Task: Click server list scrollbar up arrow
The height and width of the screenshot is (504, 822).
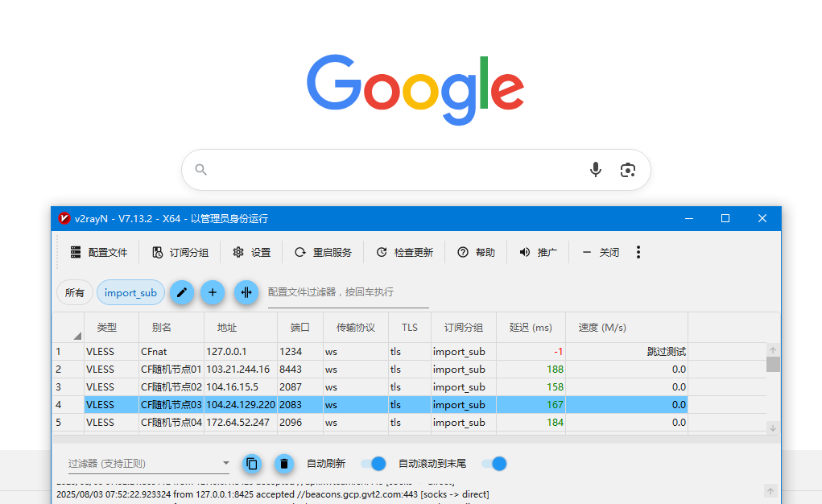Action: 773,349
